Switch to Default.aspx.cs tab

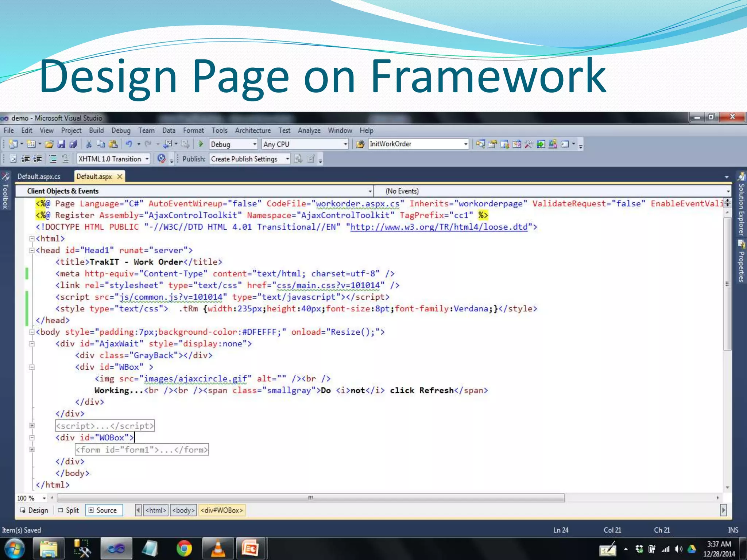point(39,177)
